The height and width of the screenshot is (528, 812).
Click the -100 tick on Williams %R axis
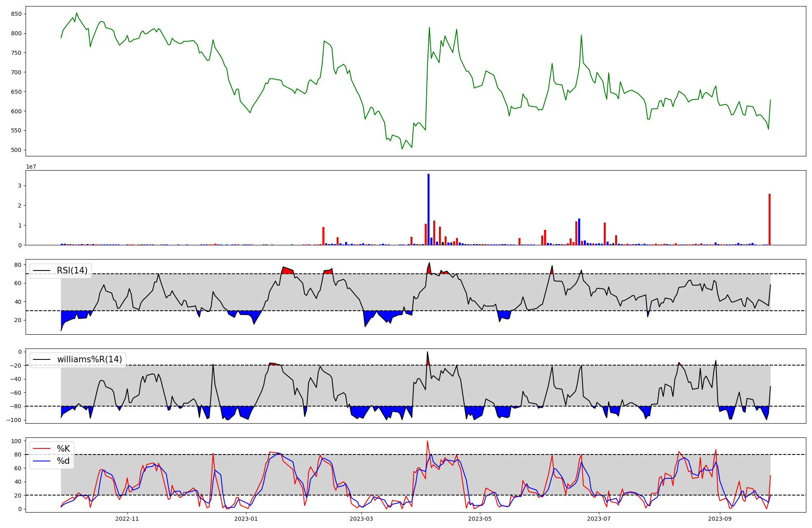coord(15,420)
